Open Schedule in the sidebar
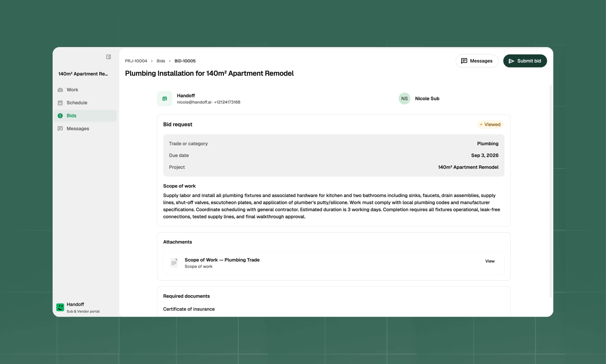This screenshot has height=364, width=606. pyautogui.click(x=85, y=103)
